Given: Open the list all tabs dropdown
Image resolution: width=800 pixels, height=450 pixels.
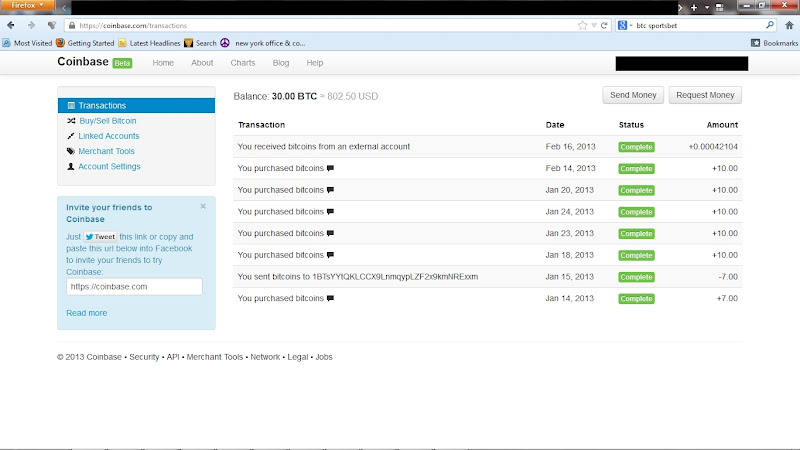Looking at the screenshot, I should [707, 7].
